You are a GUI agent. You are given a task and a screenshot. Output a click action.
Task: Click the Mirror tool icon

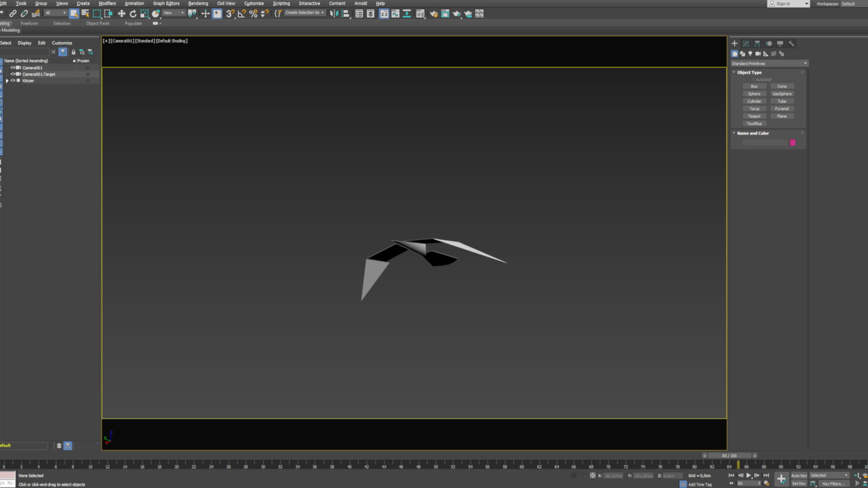tap(334, 14)
